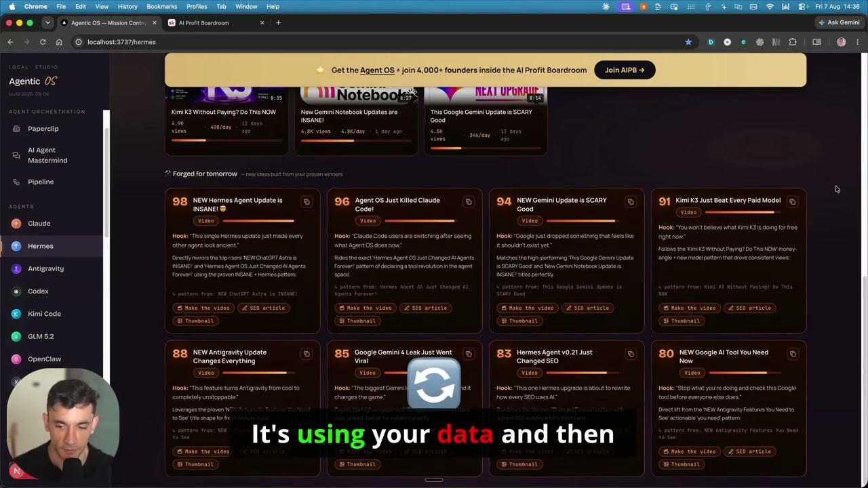Viewport: 868px width, 488px height.
Task: Open the Chrome extensions puzzle icon
Action: tap(793, 42)
